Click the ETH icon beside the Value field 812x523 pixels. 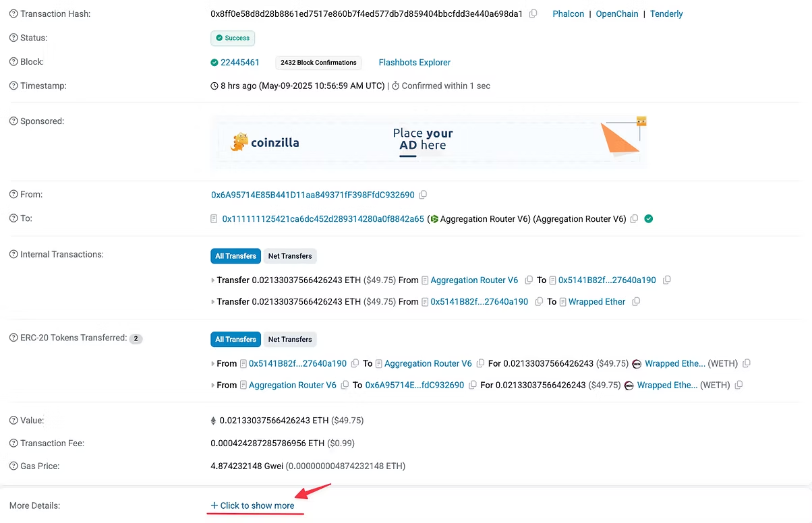pos(214,420)
